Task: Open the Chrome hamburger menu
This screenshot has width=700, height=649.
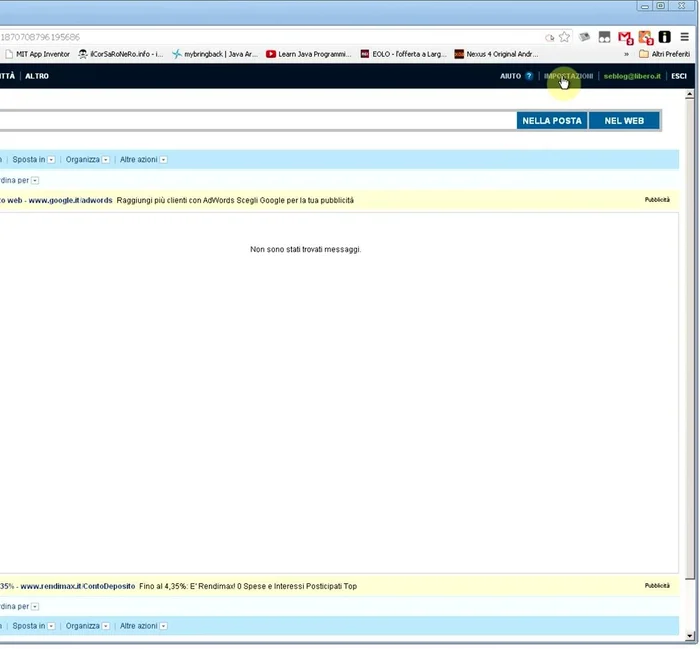Action: 685,37
